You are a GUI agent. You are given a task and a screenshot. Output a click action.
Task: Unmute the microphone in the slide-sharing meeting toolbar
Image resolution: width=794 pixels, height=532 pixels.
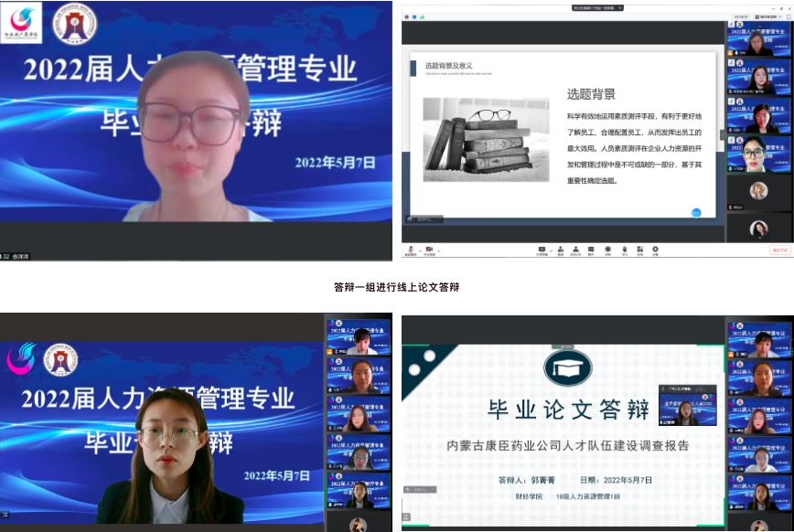tap(411, 250)
